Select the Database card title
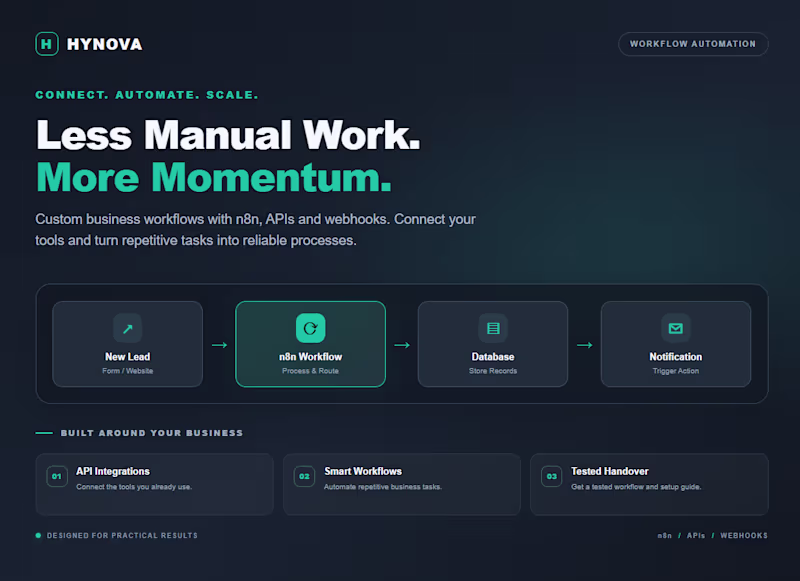800x581 pixels. tap(493, 357)
